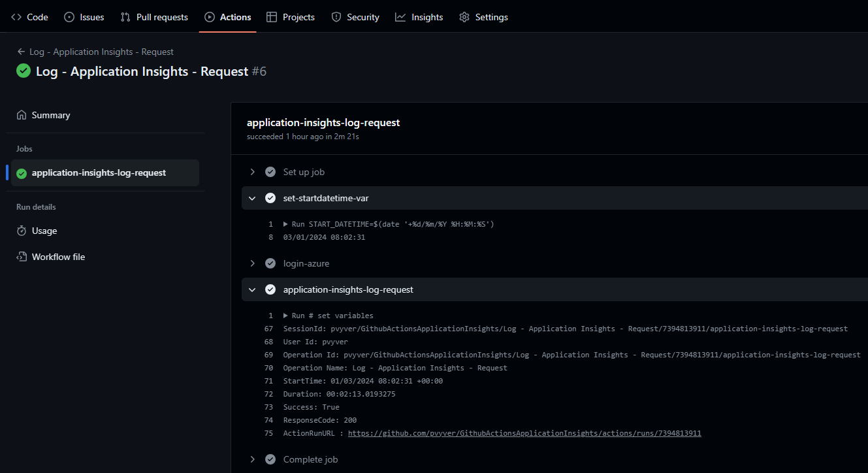This screenshot has width=868, height=473.
Task: Click the Projects table icon
Action: [x=272, y=17]
